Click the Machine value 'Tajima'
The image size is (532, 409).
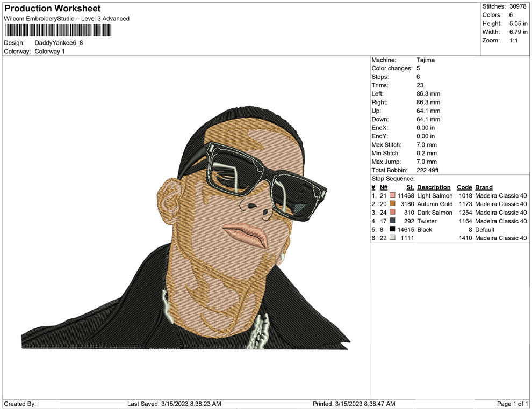[426, 60]
